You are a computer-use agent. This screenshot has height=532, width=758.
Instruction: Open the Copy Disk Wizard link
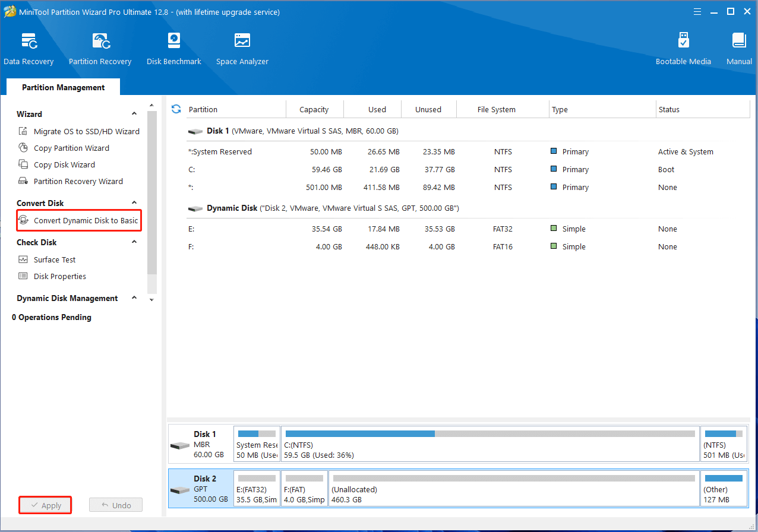pos(64,164)
